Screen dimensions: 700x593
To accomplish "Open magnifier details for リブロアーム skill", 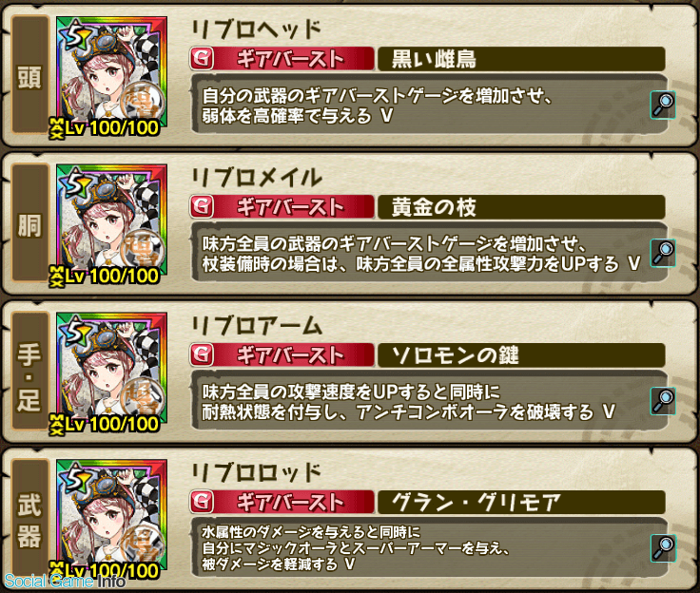I will (x=663, y=401).
